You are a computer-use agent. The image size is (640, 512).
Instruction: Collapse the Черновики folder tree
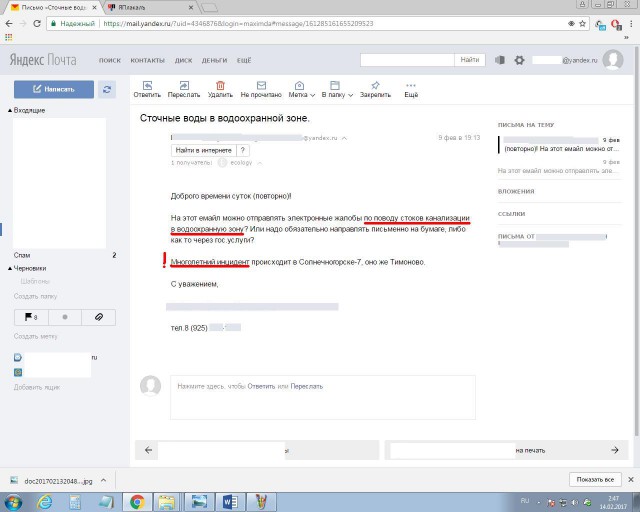(x=10, y=268)
